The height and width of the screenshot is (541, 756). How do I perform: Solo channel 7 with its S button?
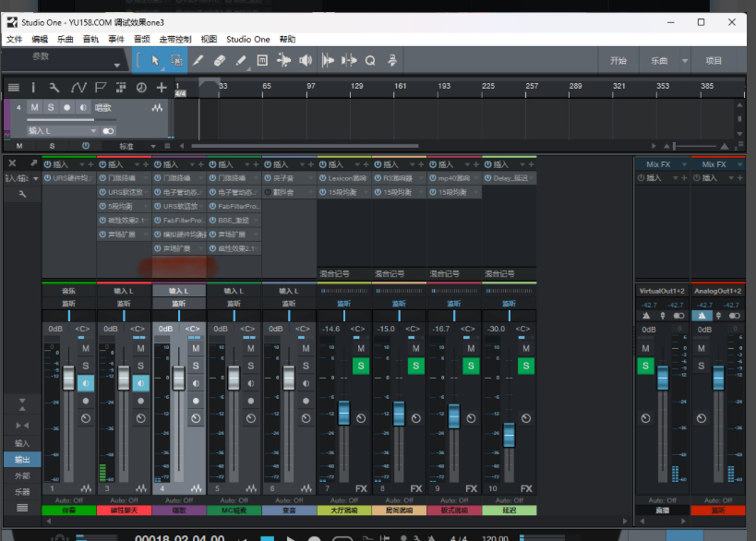click(x=360, y=366)
